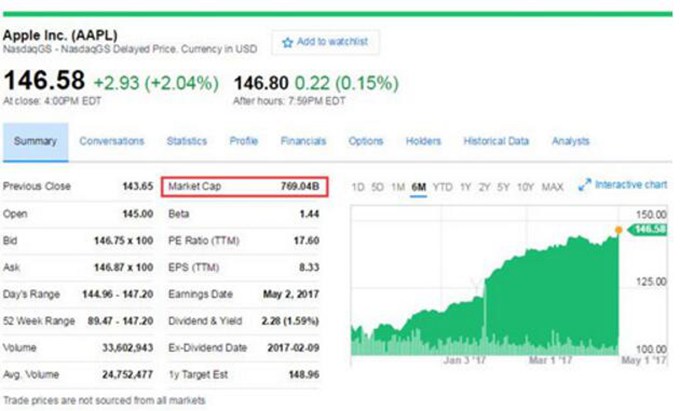Open the Financials tab
The image size is (680, 411).
pyautogui.click(x=304, y=141)
